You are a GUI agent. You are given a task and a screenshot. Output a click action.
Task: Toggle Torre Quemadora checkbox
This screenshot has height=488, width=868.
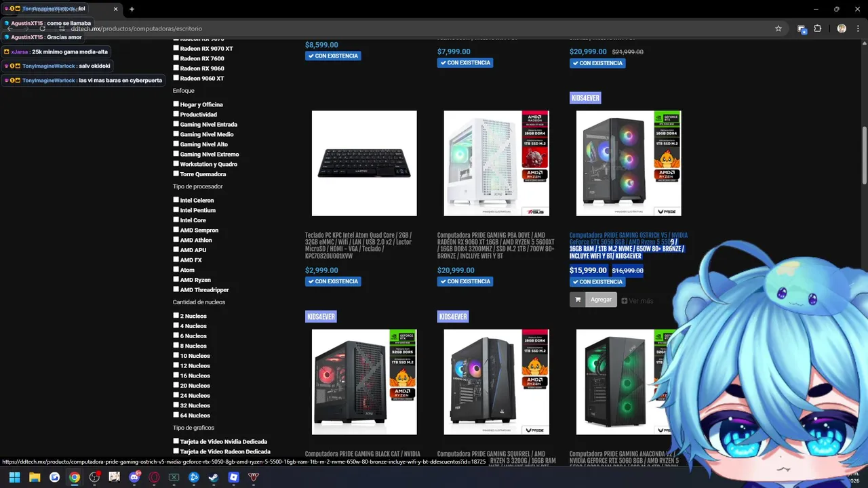176,174
